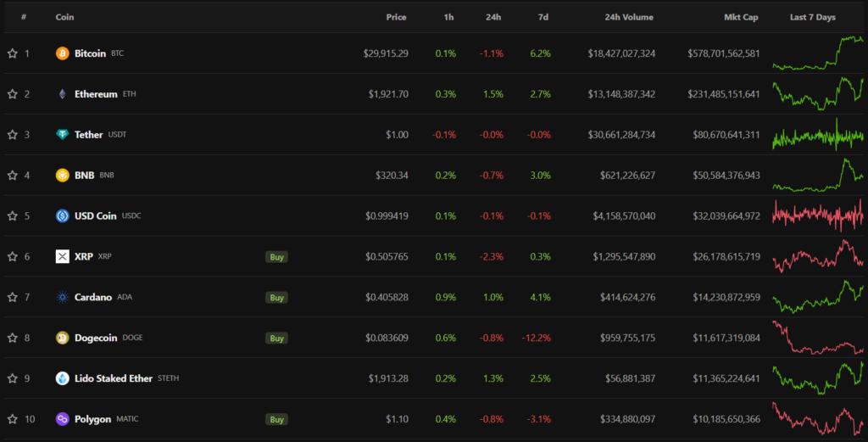868x442 pixels.
Task: Click the XRP logo icon
Action: coord(62,256)
